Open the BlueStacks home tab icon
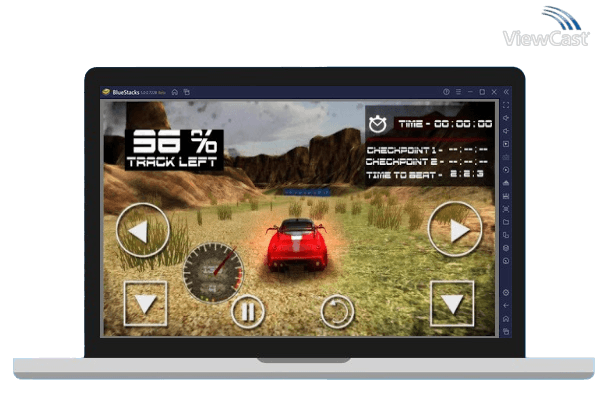 coord(175,92)
